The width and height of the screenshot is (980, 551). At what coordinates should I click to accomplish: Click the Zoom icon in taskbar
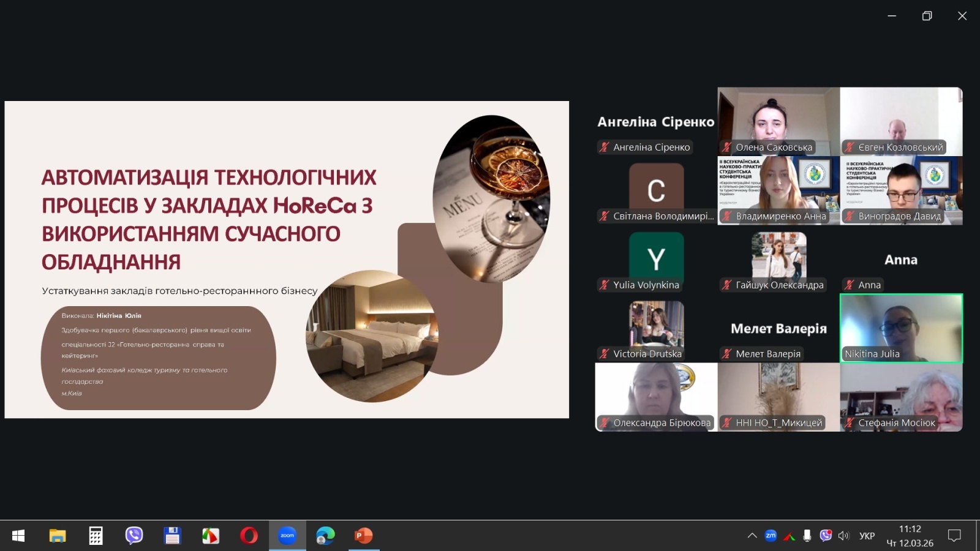(x=287, y=536)
